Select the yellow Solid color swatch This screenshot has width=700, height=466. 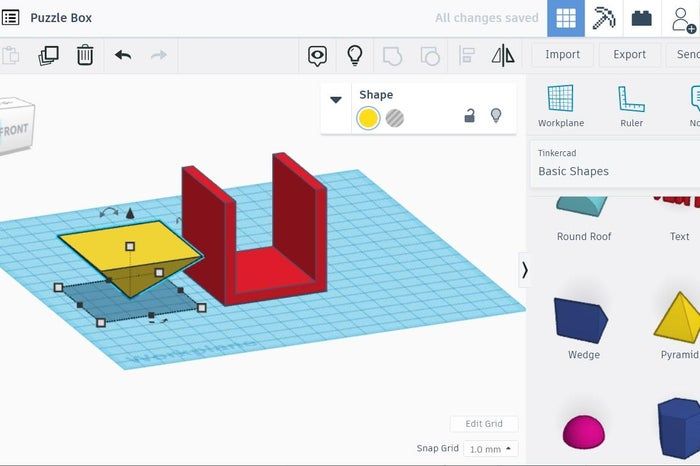click(x=368, y=118)
